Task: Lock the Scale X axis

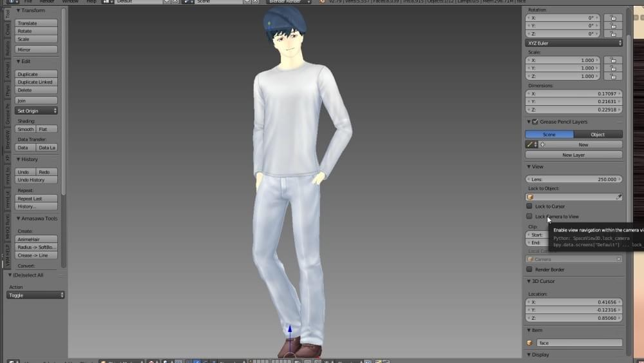Action: (613, 60)
